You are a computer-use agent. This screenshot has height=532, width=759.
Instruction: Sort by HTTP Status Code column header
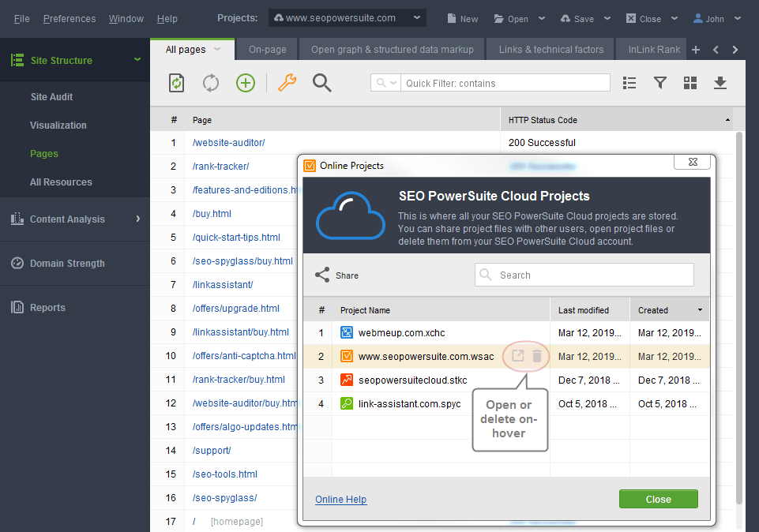(x=616, y=120)
